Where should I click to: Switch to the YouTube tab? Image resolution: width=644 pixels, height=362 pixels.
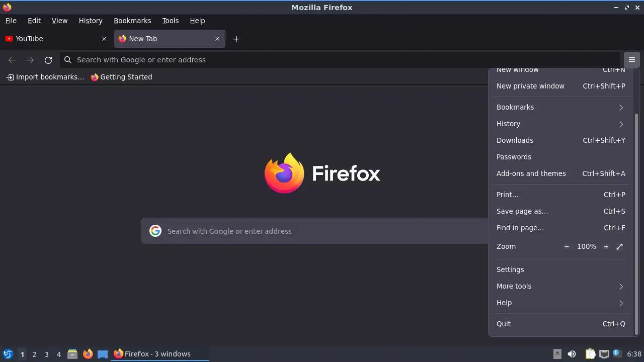56,39
